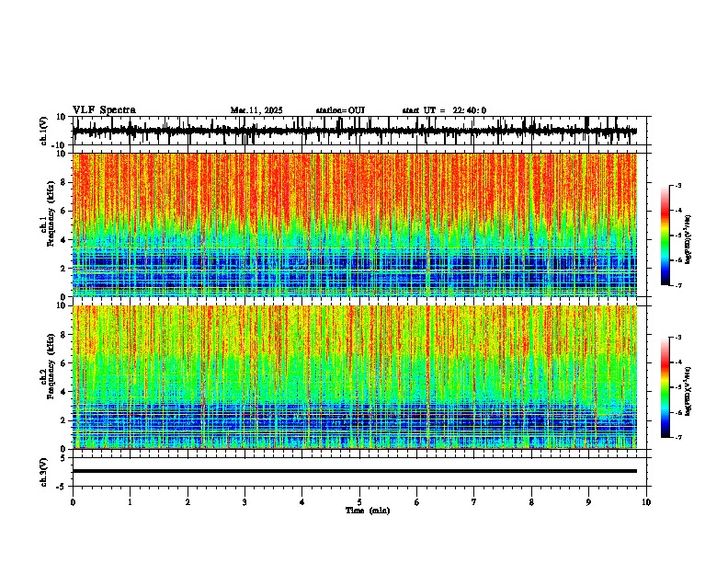Viewport: 728px width, 563px height.
Task: Click time axis tick label "0"
Action: point(73,502)
